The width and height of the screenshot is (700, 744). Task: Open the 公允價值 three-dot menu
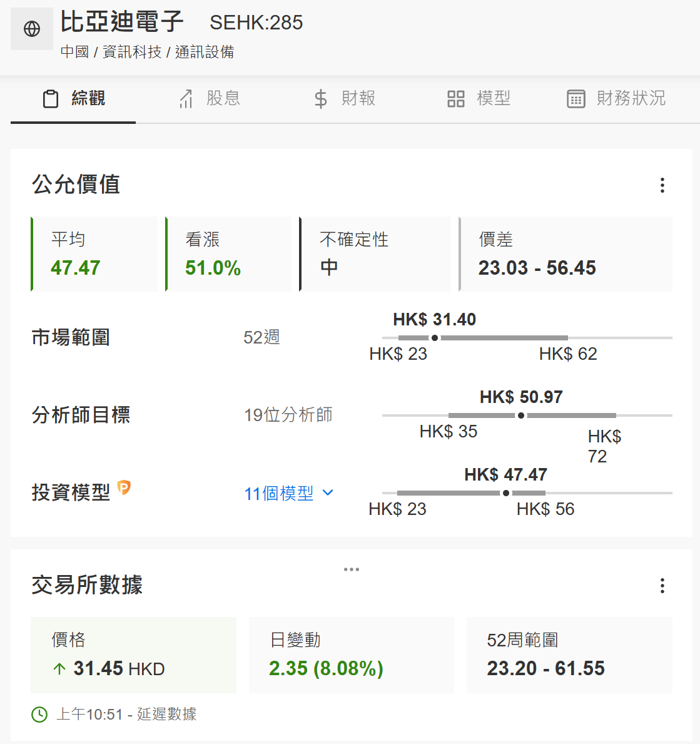point(662,185)
